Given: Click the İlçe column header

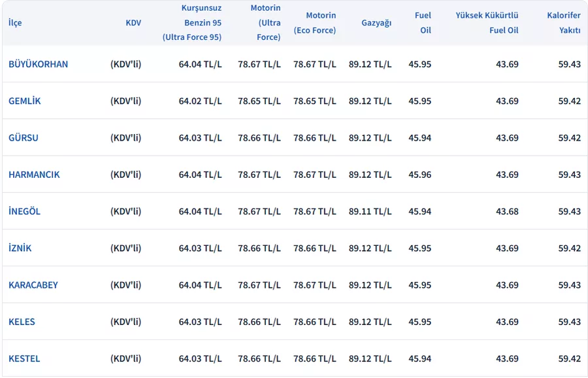Looking at the screenshot, I should [15, 23].
